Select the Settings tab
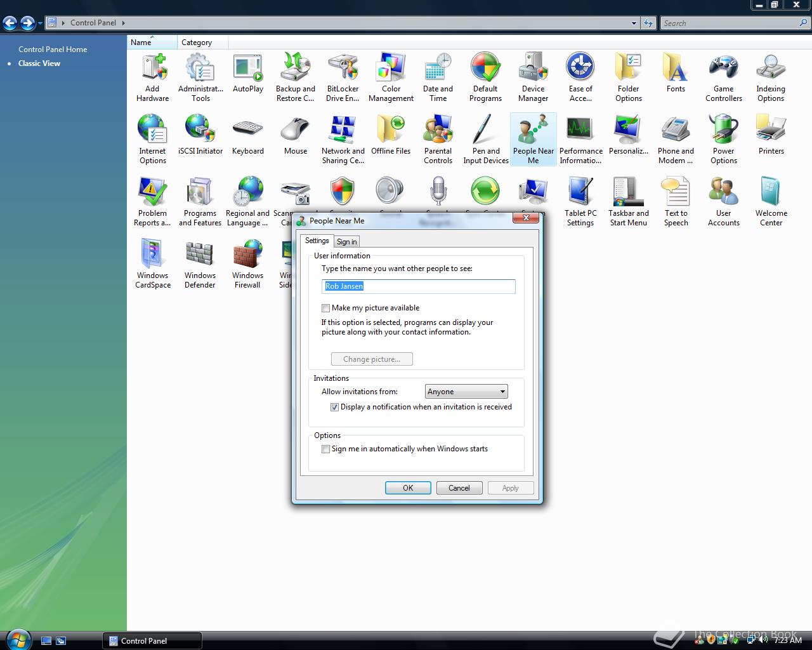This screenshot has height=650, width=812. pyautogui.click(x=317, y=241)
